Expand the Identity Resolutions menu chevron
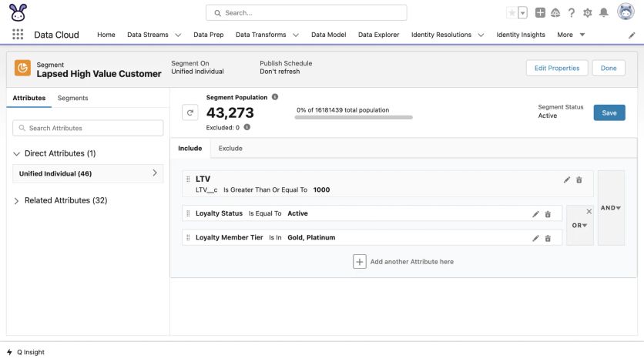This screenshot has width=644, height=362. click(481, 35)
